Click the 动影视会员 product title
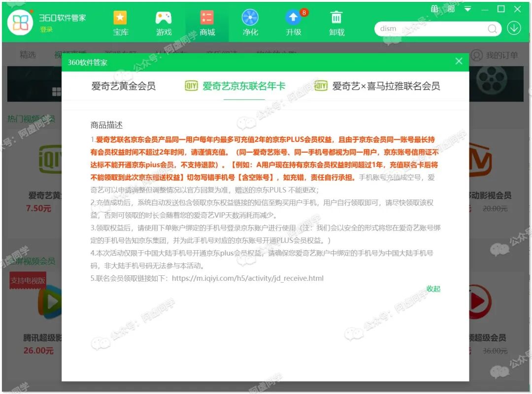The image size is (532, 394). pos(491,196)
